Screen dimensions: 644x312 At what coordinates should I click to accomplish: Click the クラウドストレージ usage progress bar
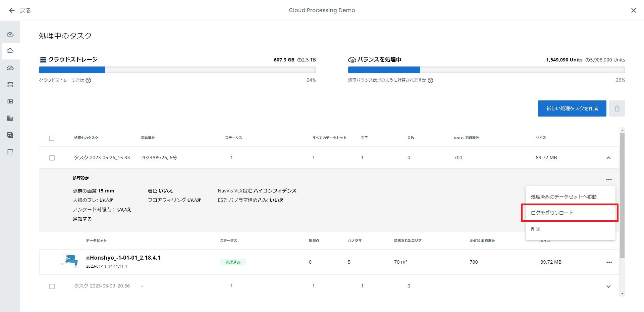coord(177,70)
